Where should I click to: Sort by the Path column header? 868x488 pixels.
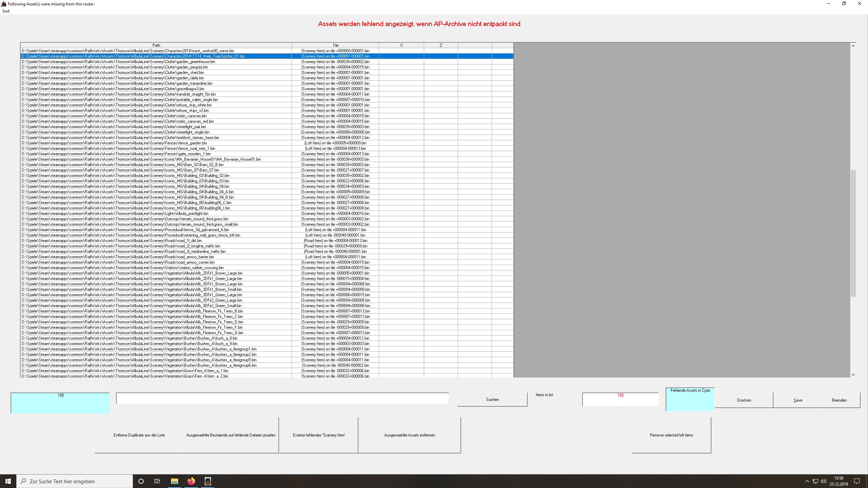click(x=156, y=45)
